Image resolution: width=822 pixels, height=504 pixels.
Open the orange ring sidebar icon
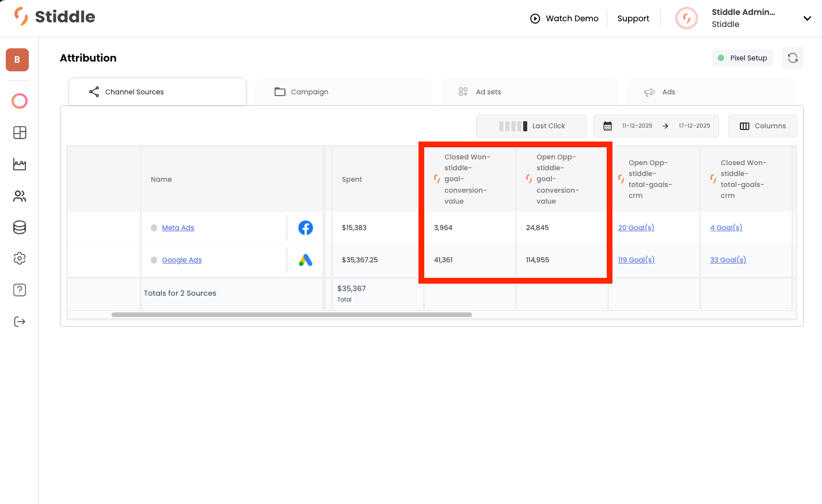[x=20, y=101]
